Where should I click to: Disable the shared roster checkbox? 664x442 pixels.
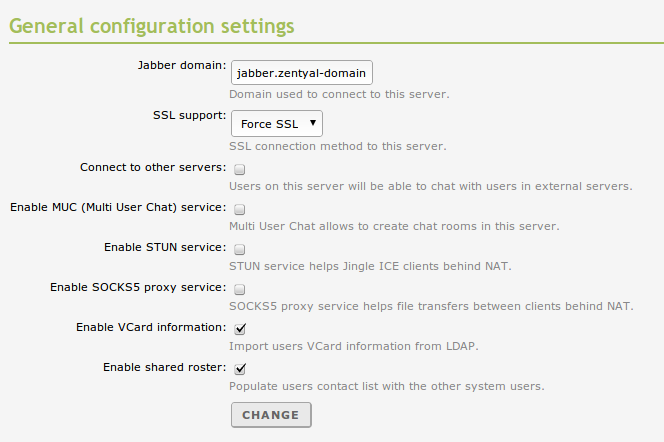pos(240,368)
